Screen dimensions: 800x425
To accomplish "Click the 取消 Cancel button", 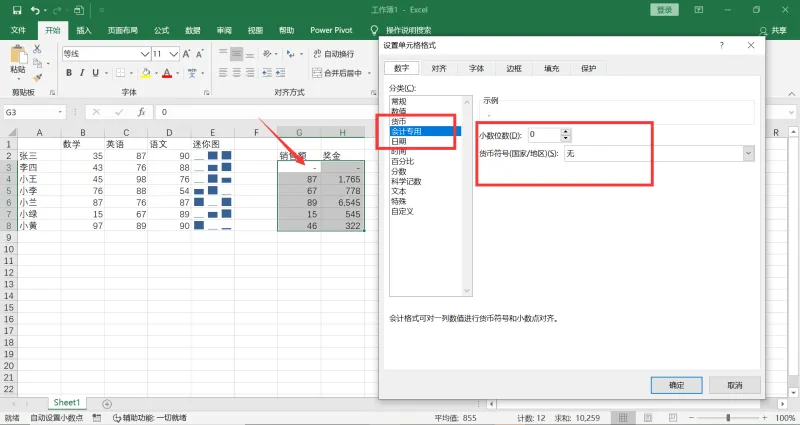I will 735,385.
